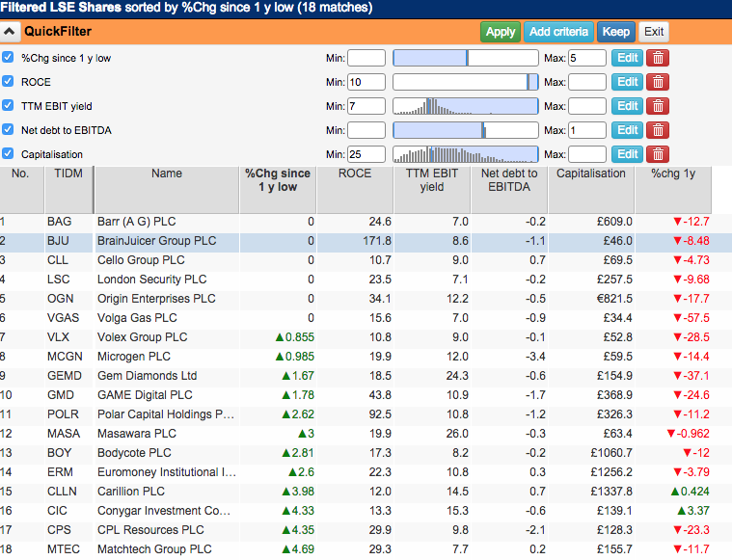
Task: Click the Keep button
Action: point(615,32)
